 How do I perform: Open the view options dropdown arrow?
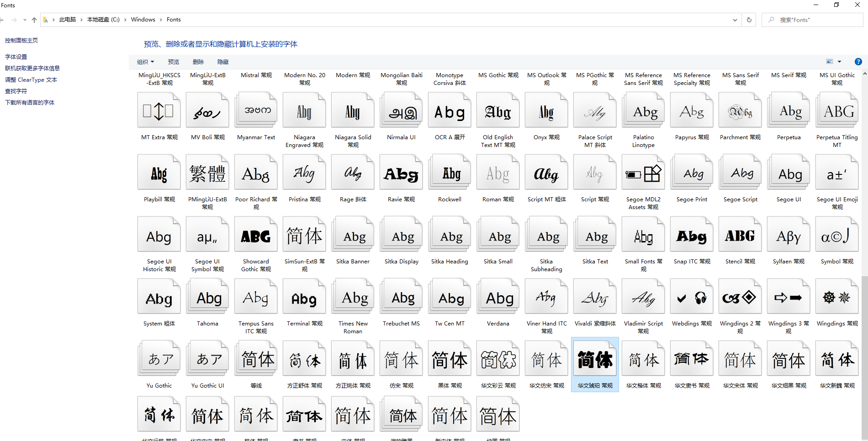click(x=839, y=61)
